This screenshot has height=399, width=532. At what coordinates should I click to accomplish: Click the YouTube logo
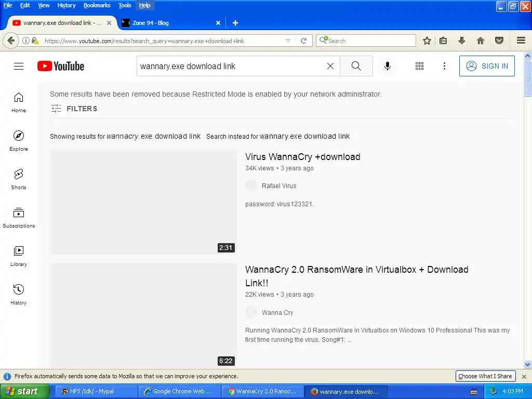(61, 66)
